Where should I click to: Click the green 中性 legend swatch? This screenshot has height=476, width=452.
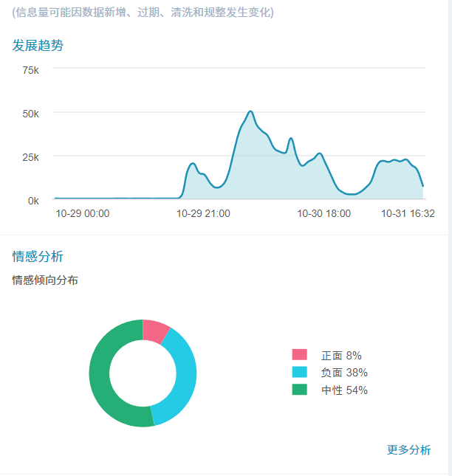coord(299,390)
